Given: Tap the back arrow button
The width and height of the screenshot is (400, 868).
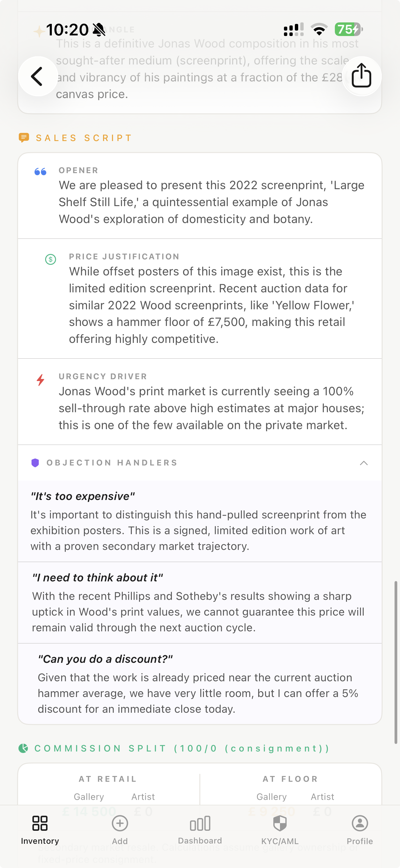Looking at the screenshot, I should click(x=38, y=76).
